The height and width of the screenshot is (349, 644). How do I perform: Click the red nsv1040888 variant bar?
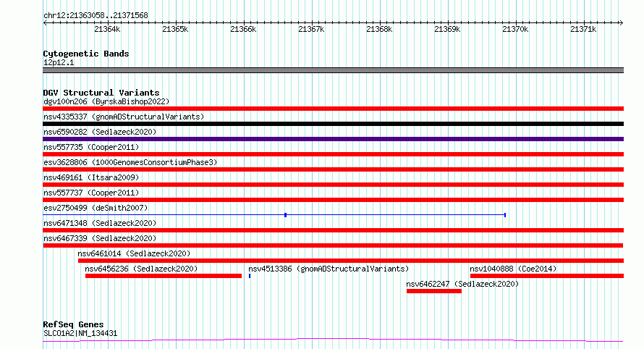(547, 276)
